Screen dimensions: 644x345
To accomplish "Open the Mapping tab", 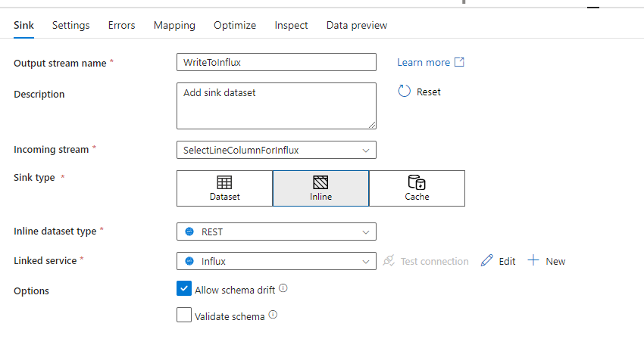I will pos(174,25).
